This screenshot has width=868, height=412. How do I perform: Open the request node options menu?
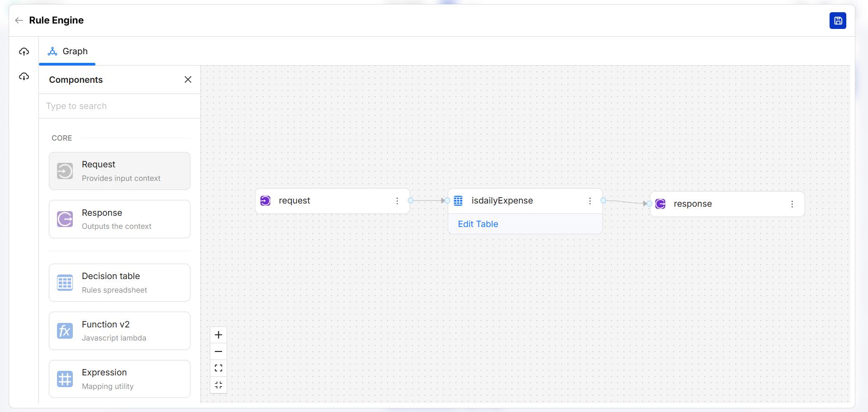pyautogui.click(x=397, y=201)
